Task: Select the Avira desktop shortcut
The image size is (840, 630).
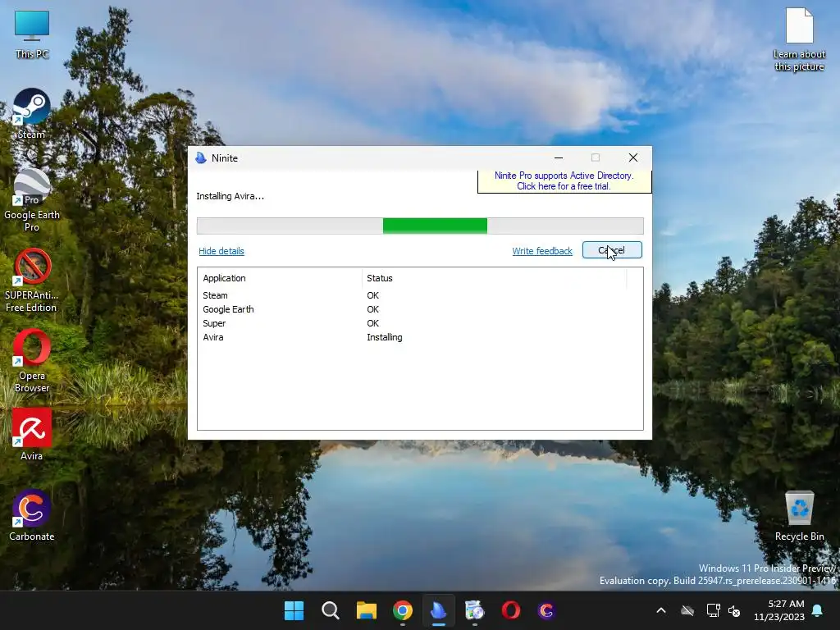Action: (x=32, y=435)
